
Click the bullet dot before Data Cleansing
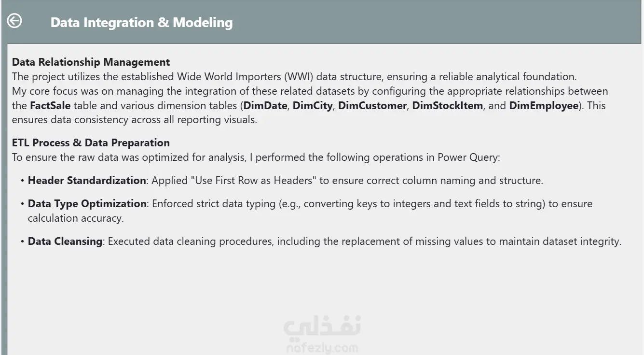(x=22, y=241)
